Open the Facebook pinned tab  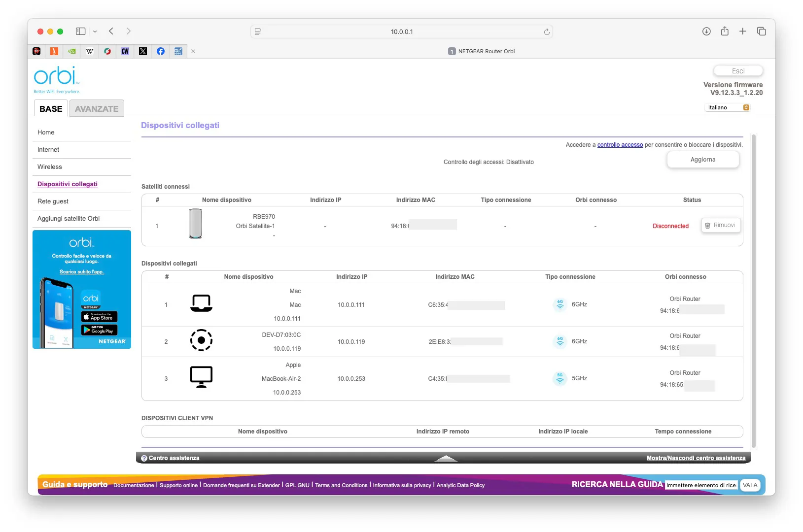(161, 51)
